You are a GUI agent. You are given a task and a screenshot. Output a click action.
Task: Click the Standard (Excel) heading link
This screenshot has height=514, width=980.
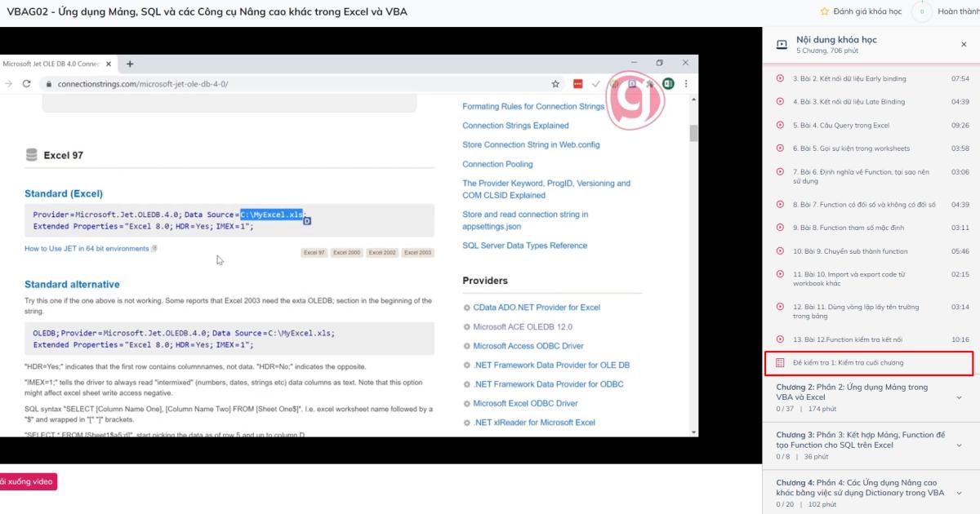click(x=64, y=194)
